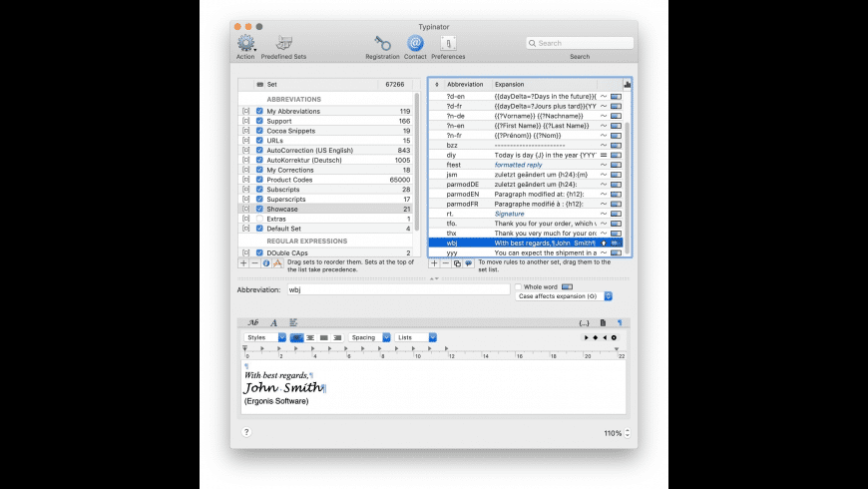Uncheck the DOuble CAps regular expression set
This screenshot has height=489, width=868.
(259, 252)
